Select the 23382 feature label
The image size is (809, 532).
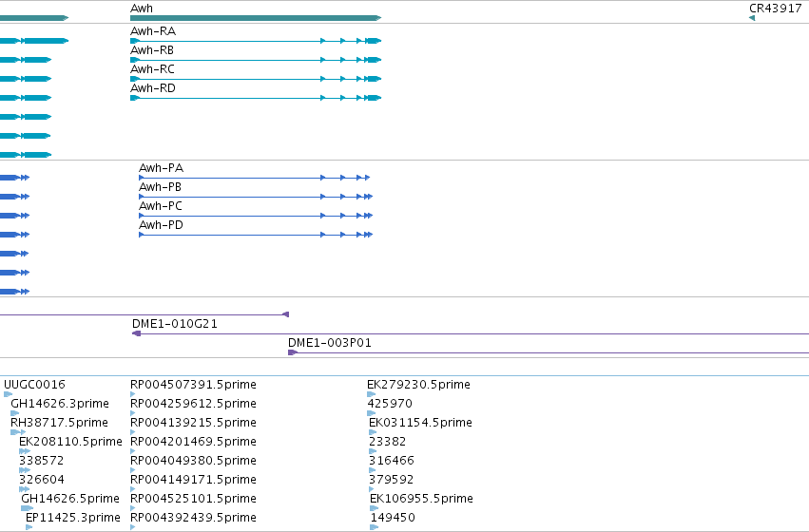pyautogui.click(x=388, y=442)
